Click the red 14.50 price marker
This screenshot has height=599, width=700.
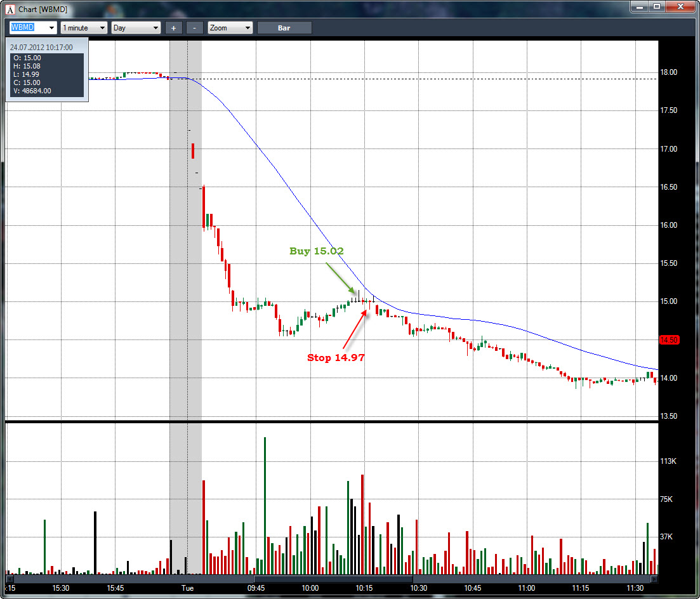click(669, 339)
